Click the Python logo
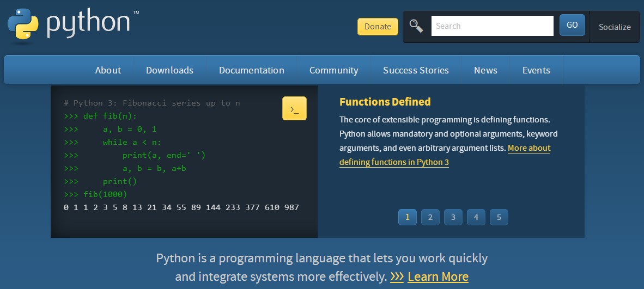Viewport: 644px width, 289px height. (73, 26)
